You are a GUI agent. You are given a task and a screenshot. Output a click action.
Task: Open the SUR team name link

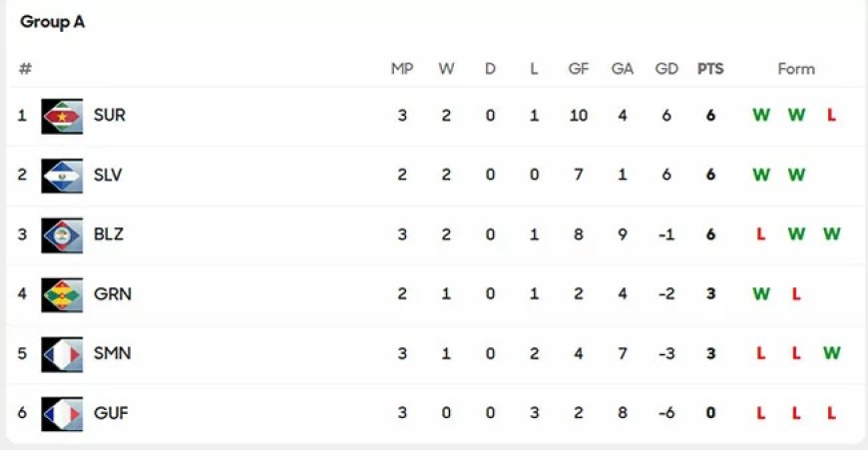[x=110, y=116]
